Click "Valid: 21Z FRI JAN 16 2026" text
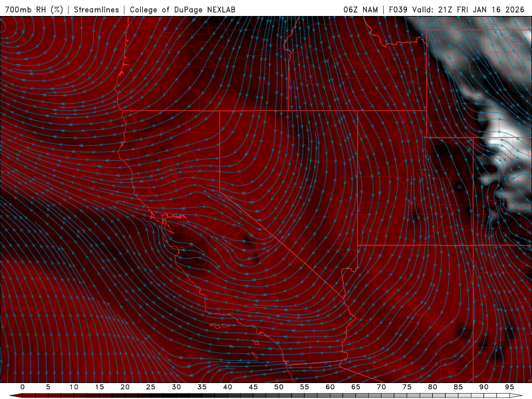The height and width of the screenshot is (399, 532). (469, 9)
